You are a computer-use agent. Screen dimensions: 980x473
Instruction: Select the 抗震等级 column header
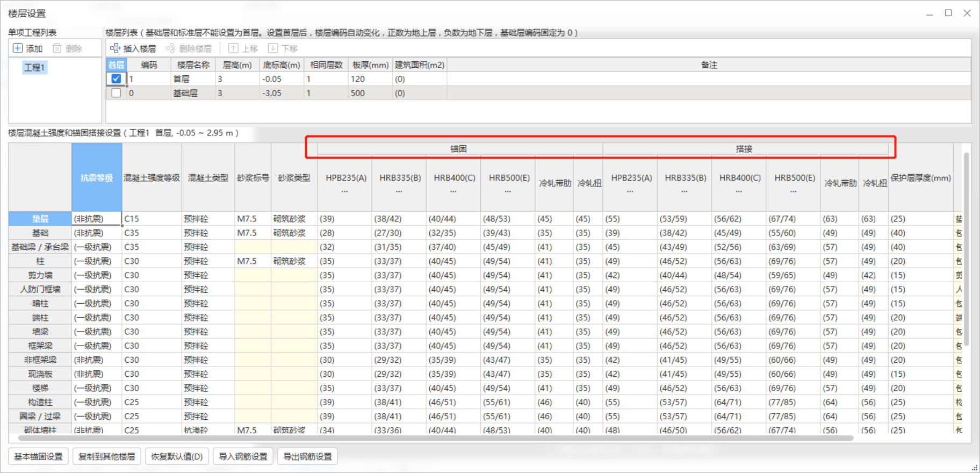tap(97, 177)
